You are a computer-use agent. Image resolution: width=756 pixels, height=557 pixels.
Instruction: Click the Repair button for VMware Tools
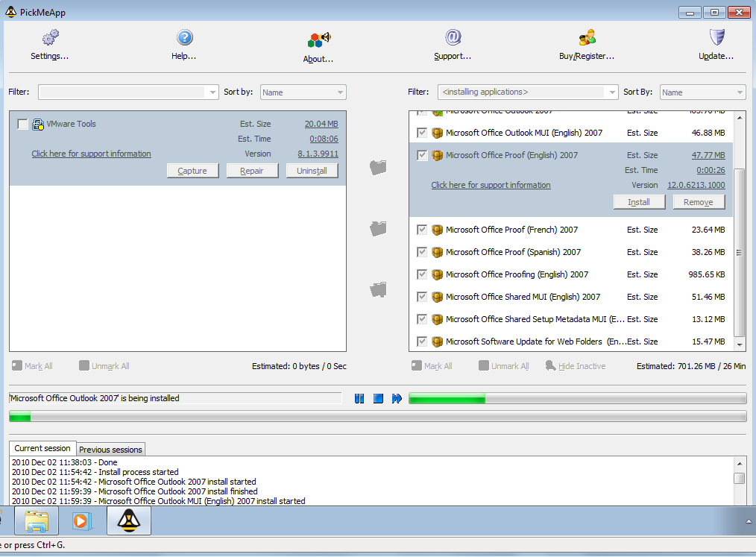(252, 171)
